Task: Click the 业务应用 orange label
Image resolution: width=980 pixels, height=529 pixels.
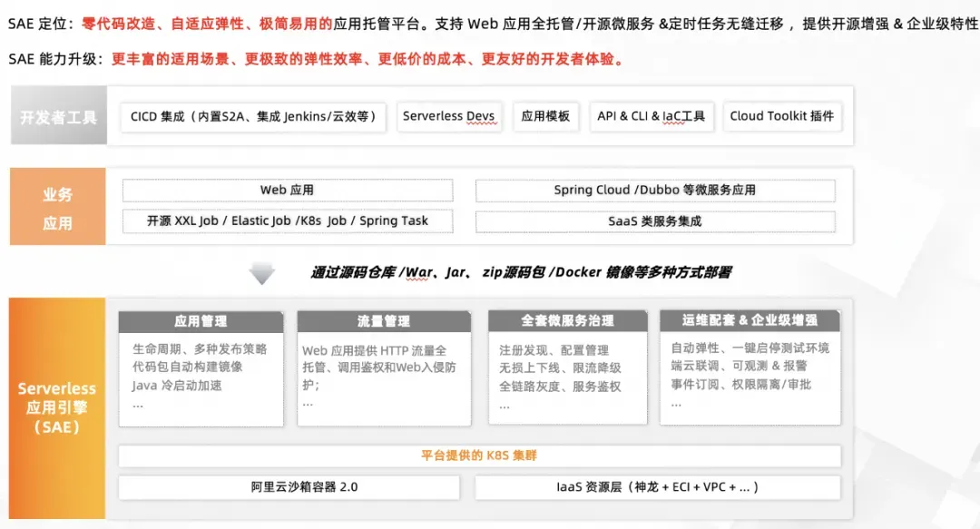Action: [57, 206]
